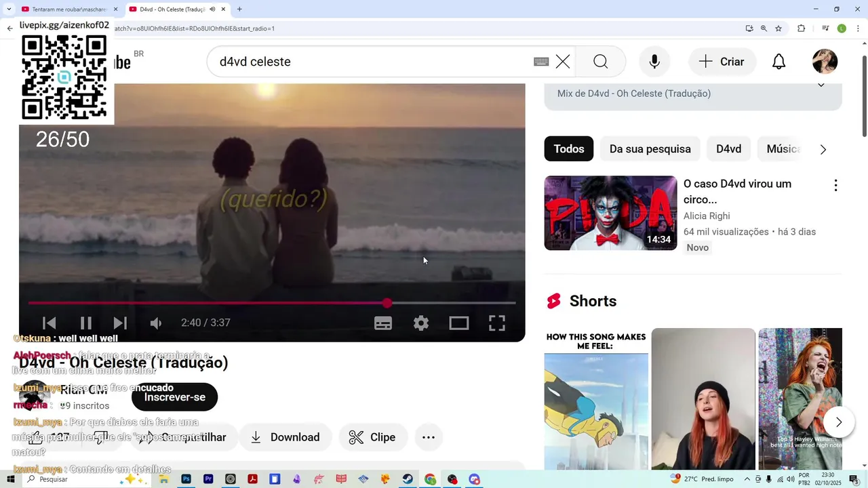Click the Criar button

click(722, 62)
